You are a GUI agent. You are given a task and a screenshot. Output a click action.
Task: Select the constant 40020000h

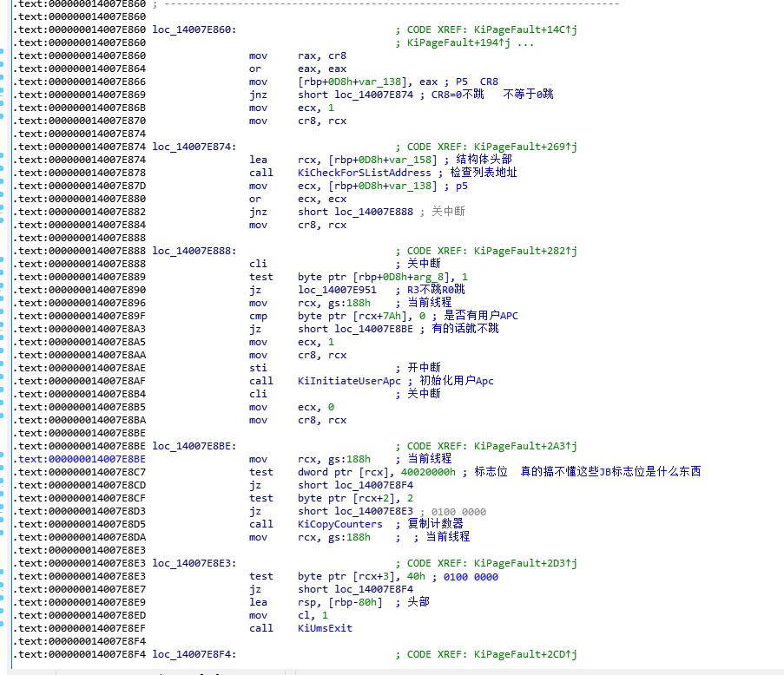428,472
